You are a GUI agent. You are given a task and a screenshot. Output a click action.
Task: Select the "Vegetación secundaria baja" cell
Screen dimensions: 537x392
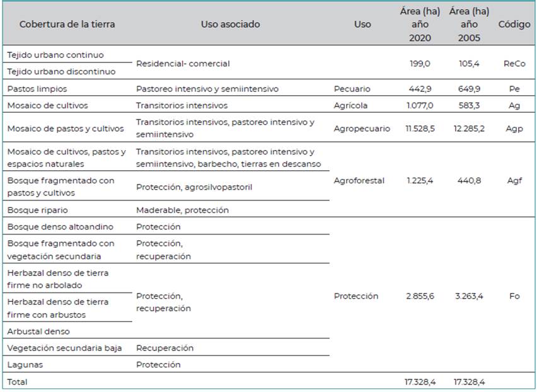point(64,348)
